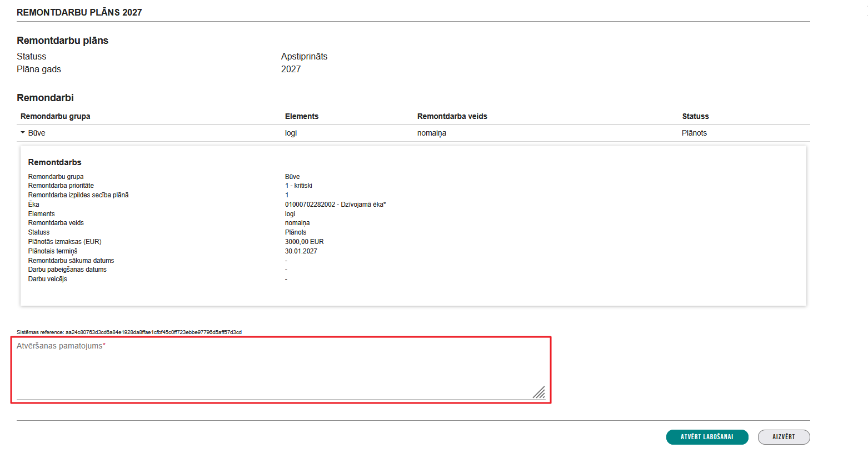Screen dimensions: 868x453
Task: Click the 'Plānots' status value in the details card
Action: [x=296, y=232]
